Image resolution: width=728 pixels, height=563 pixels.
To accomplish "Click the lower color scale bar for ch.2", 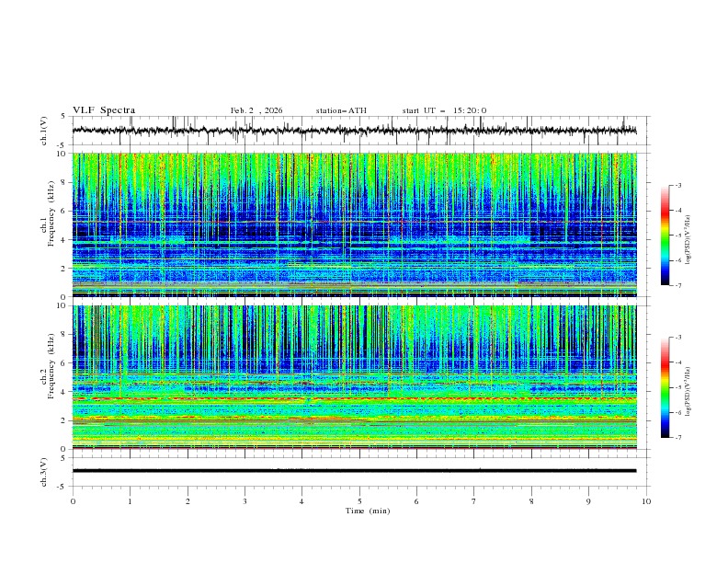I will tap(665, 387).
